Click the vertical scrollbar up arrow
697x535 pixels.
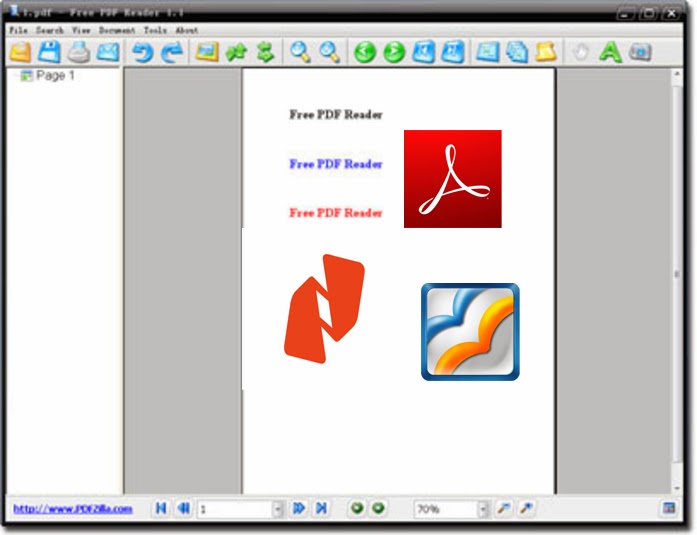coord(677,75)
